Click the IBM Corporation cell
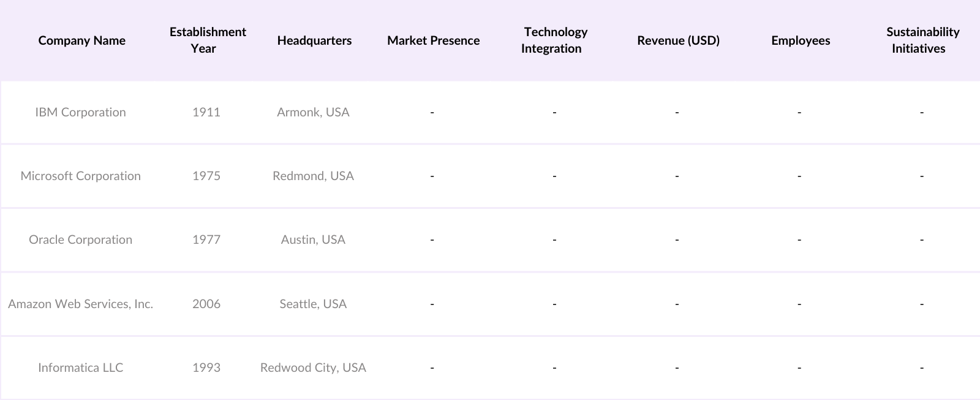This screenshot has width=980, height=400. coord(80,112)
